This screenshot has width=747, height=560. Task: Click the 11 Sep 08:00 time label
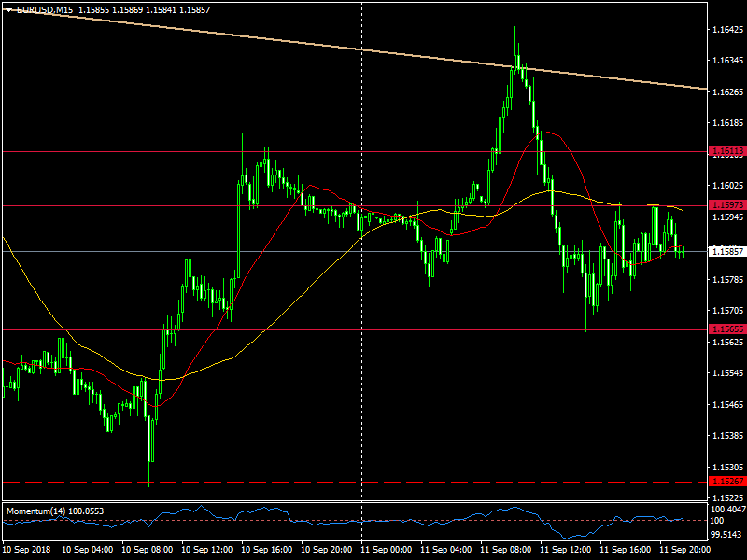pos(506,551)
